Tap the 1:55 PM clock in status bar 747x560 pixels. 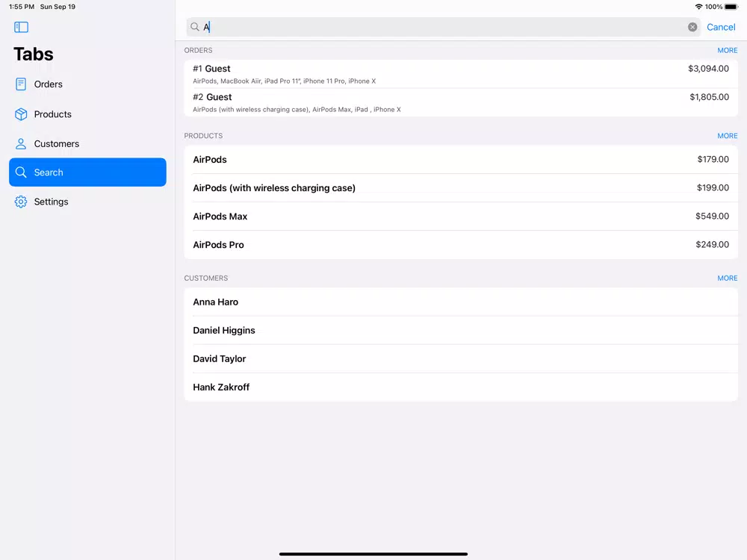tap(22, 7)
